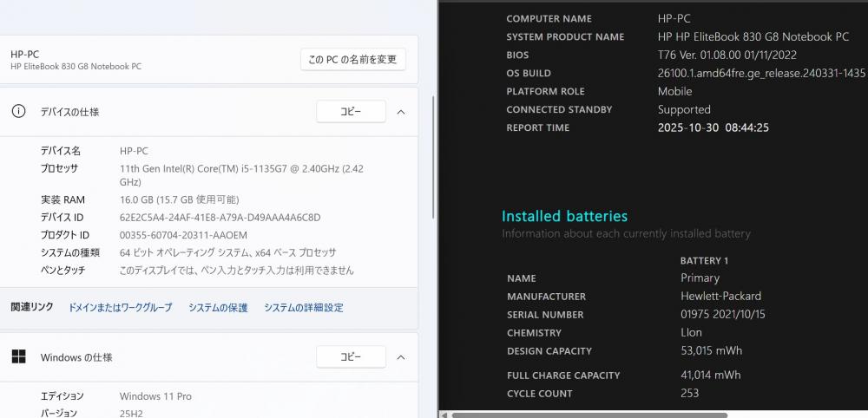This screenshot has width=868, height=418.
Task: Collapse the Windows の仕様 section chevron
Action: (400, 356)
